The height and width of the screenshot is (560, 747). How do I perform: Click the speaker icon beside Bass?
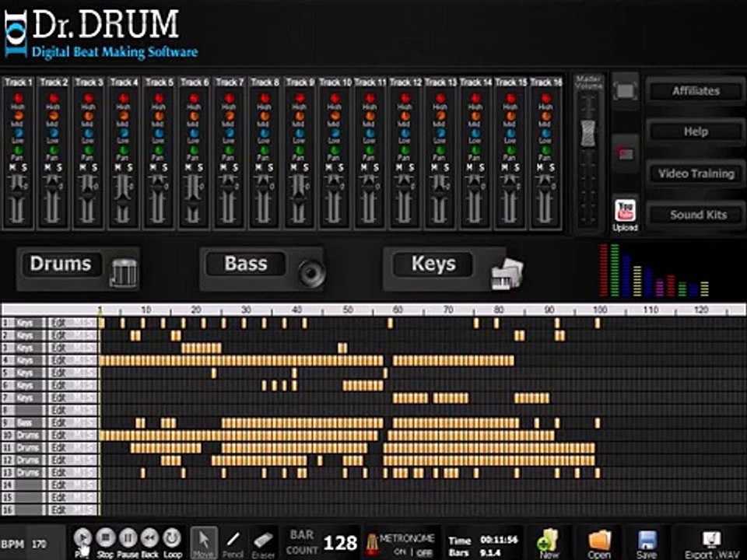(x=311, y=273)
